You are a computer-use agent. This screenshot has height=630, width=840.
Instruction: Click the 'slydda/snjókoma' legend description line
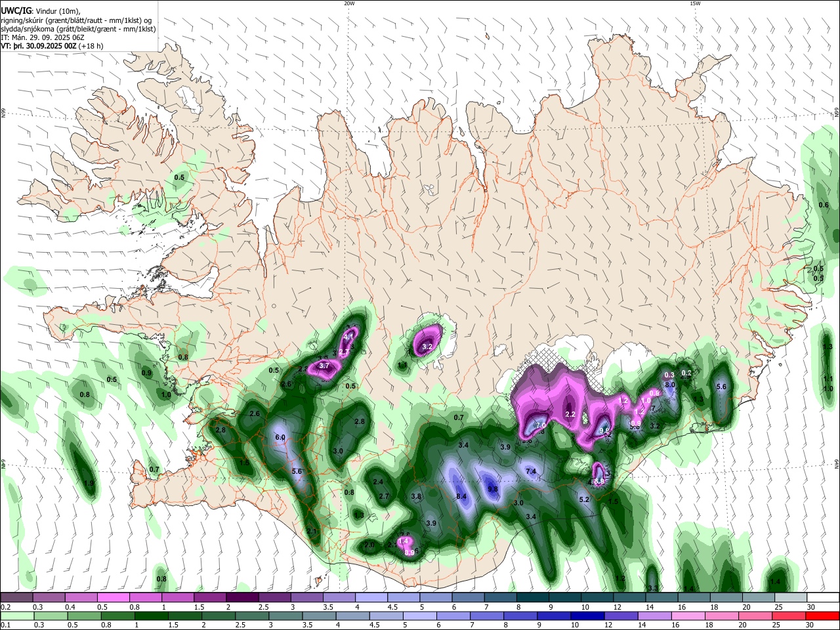click(x=78, y=29)
